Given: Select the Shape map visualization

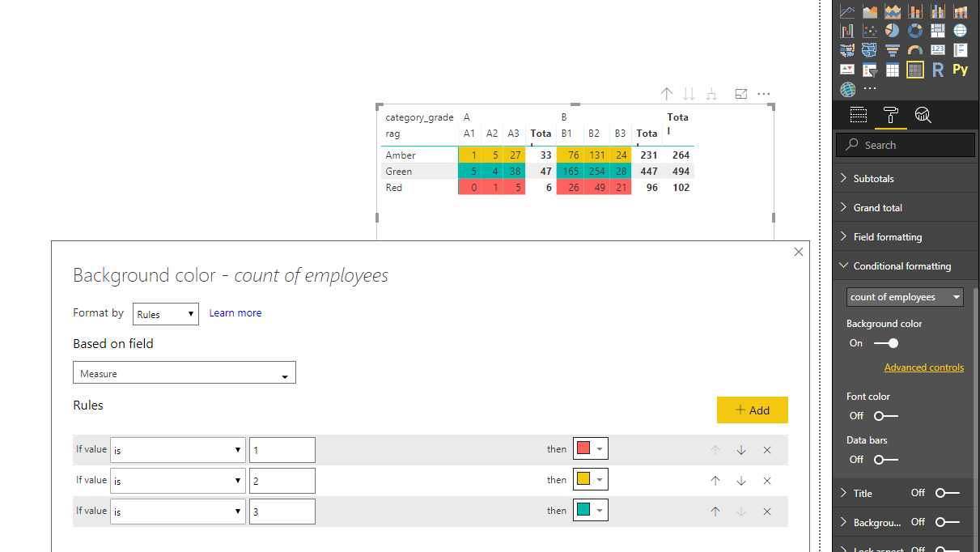Looking at the screenshot, I should [870, 50].
